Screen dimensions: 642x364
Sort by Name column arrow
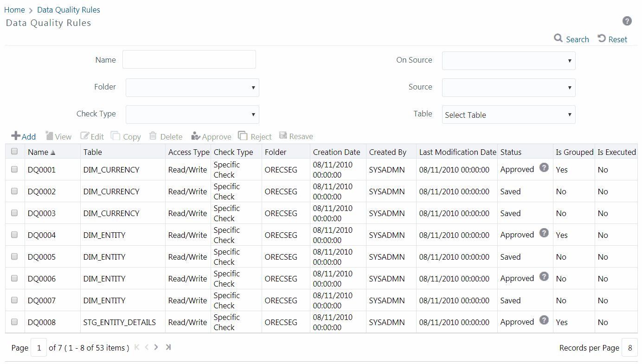[53, 153]
